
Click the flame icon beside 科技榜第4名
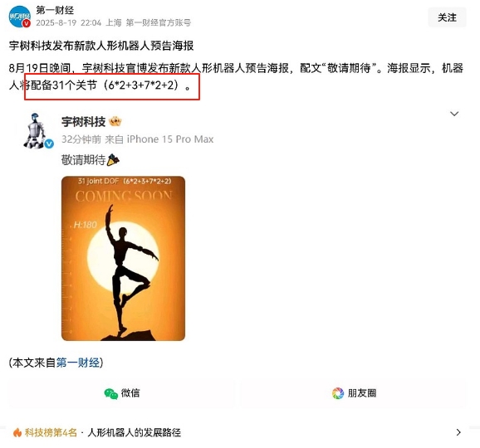point(17,432)
